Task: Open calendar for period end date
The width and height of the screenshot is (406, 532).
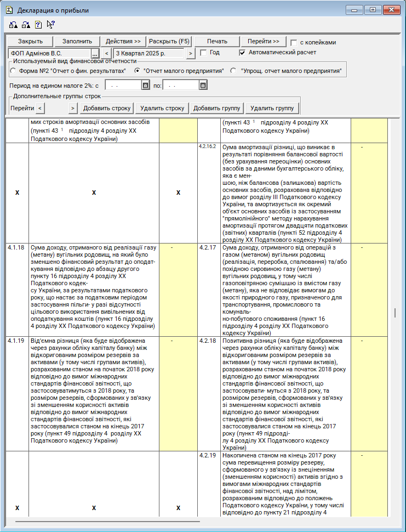Action: 203,86
